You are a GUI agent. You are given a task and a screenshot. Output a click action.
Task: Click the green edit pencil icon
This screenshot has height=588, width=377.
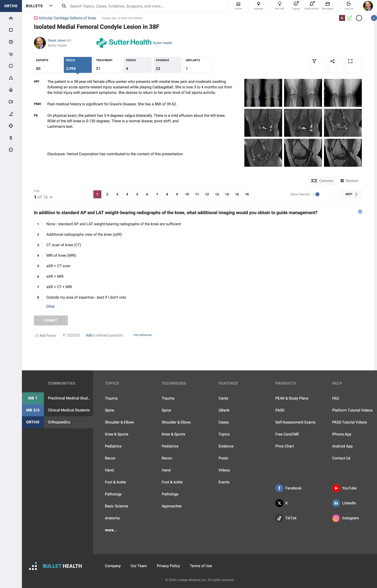(x=349, y=18)
